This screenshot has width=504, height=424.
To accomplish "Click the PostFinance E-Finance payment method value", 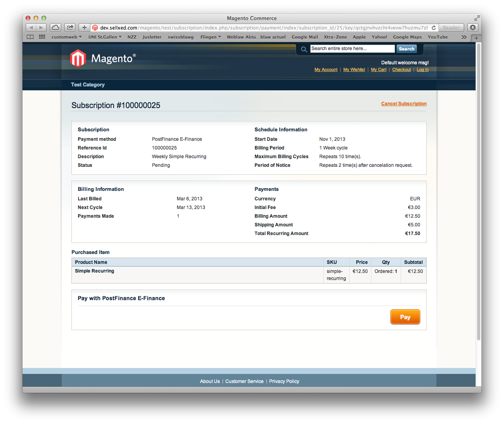I will pyautogui.click(x=177, y=139).
